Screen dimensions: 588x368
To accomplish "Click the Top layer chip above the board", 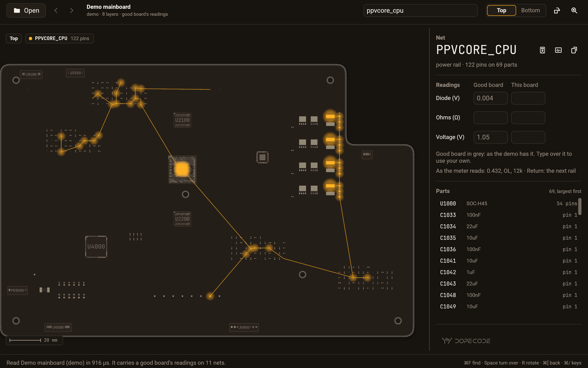I will point(14,38).
